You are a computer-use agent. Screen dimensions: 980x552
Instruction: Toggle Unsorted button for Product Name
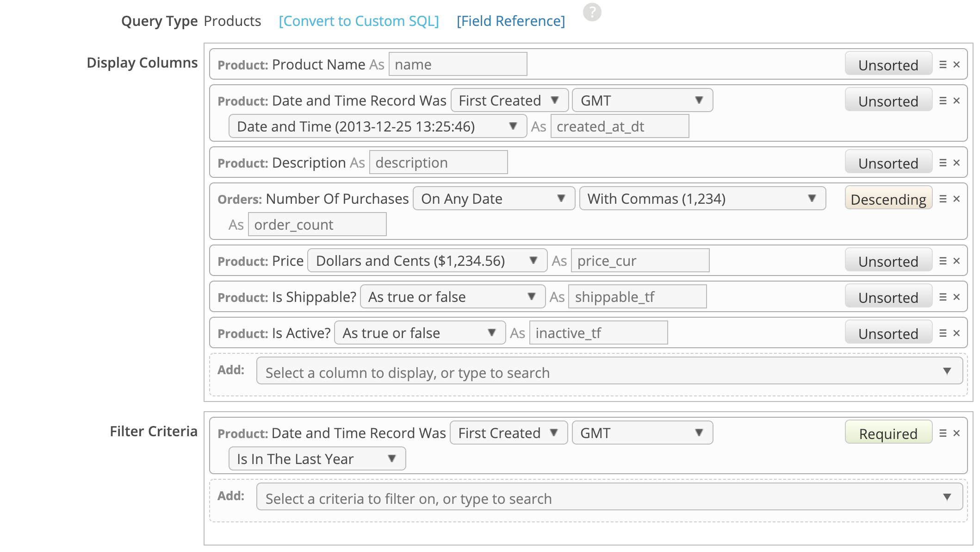coord(888,64)
